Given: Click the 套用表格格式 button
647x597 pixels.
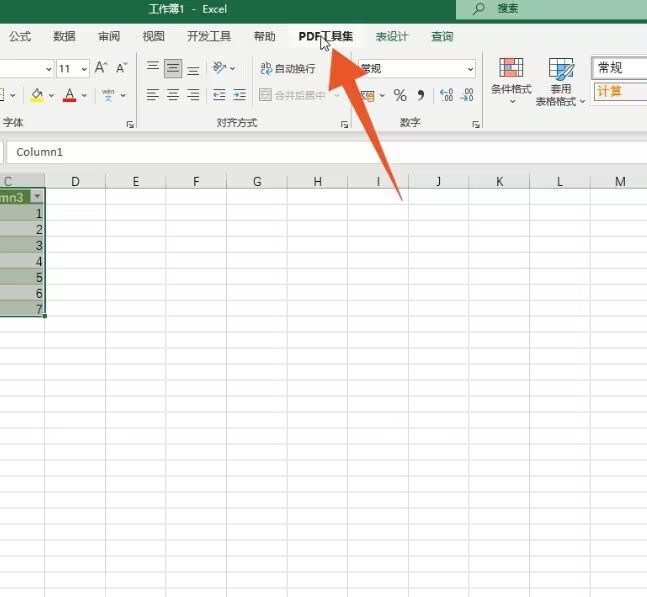Looking at the screenshot, I should coord(561,82).
